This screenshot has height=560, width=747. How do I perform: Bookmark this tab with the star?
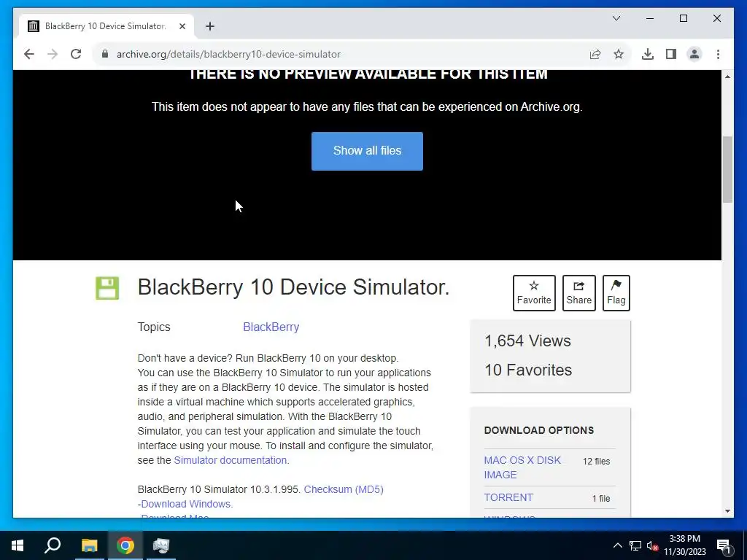(x=619, y=54)
